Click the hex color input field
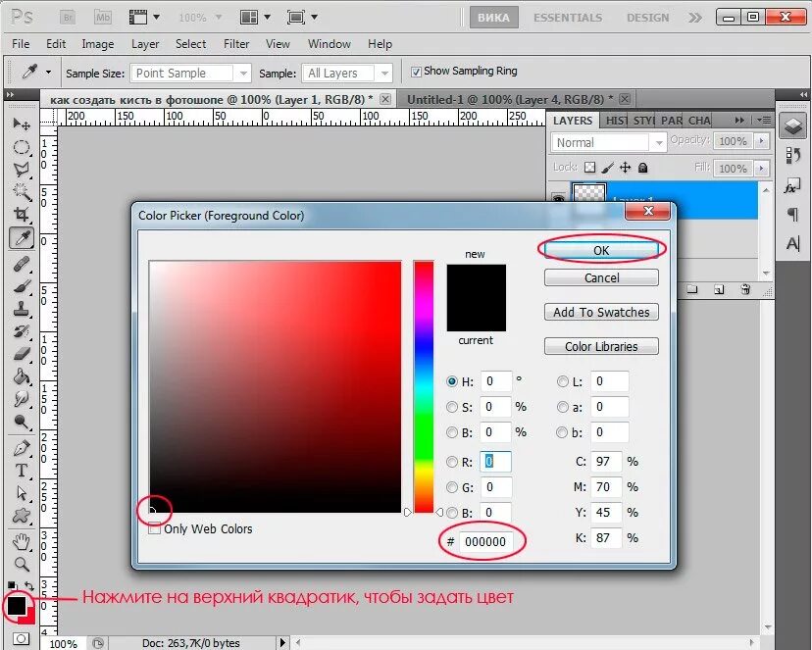812x650 pixels. [x=485, y=542]
